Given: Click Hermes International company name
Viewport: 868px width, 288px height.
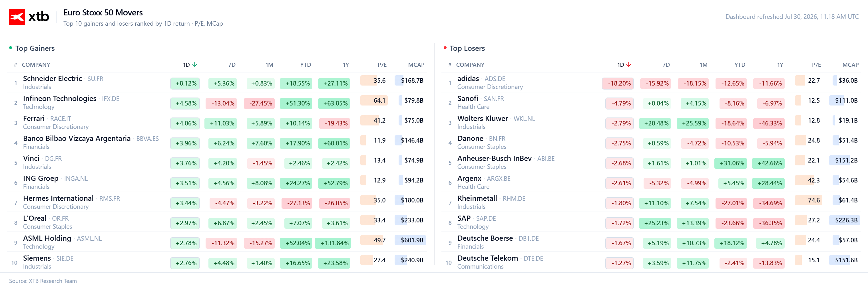Looking at the screenshot, I should pos(58,198).
